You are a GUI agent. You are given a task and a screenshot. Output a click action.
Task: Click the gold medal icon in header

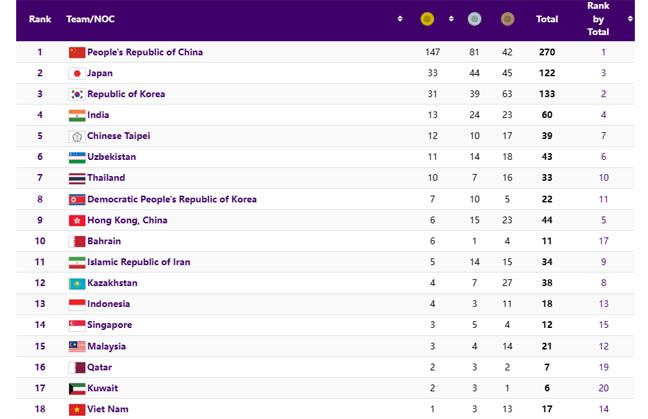click(427, 18)
